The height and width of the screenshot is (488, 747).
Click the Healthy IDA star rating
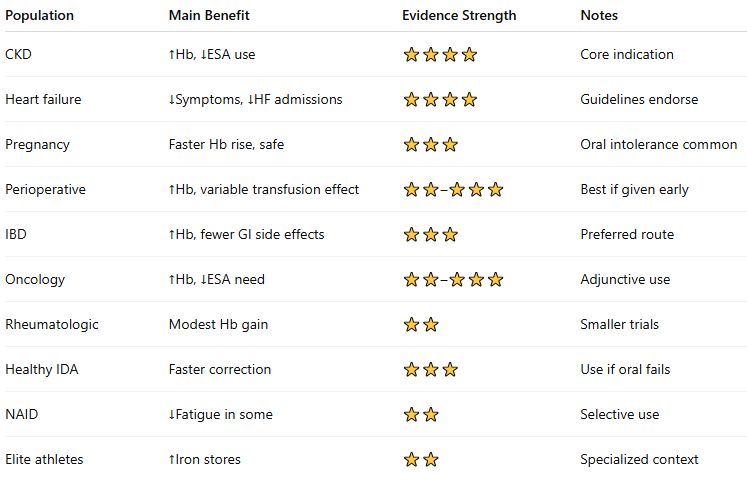tap(430, 370)
